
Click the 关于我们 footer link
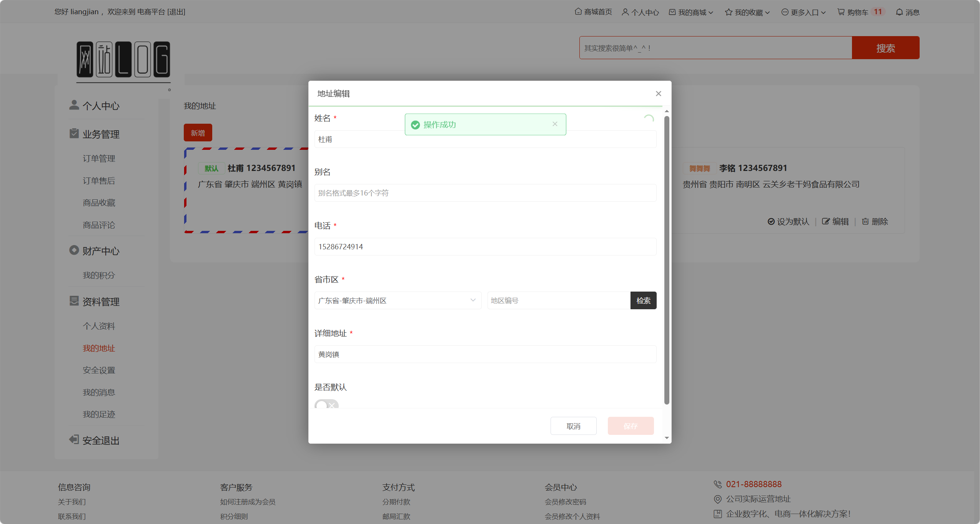(72, 502)
